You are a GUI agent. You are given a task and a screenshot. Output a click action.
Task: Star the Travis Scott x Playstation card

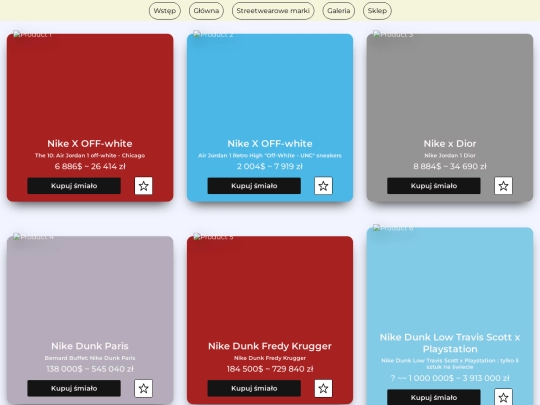point(503,397)
